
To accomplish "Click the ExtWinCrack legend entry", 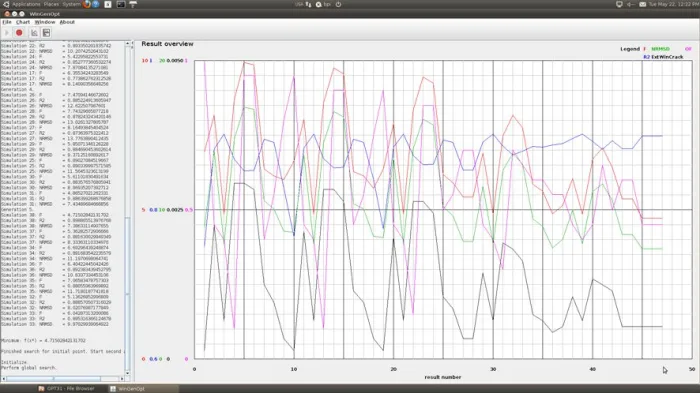I will tap(667, 57).
